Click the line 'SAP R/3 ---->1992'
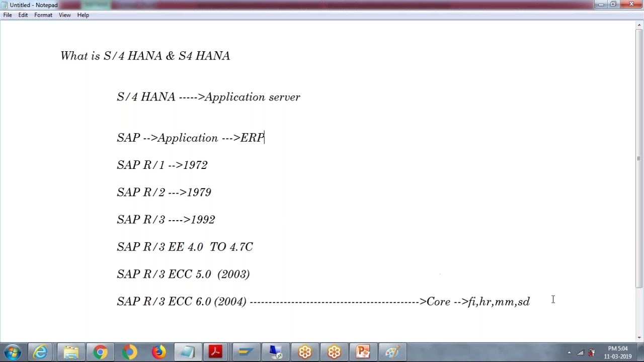 166,219
